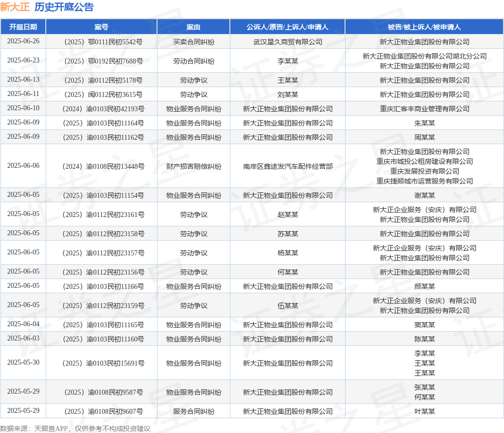Click date cell 2025-06-04
This screenshot has width=504, height=433.
(23, 324)
